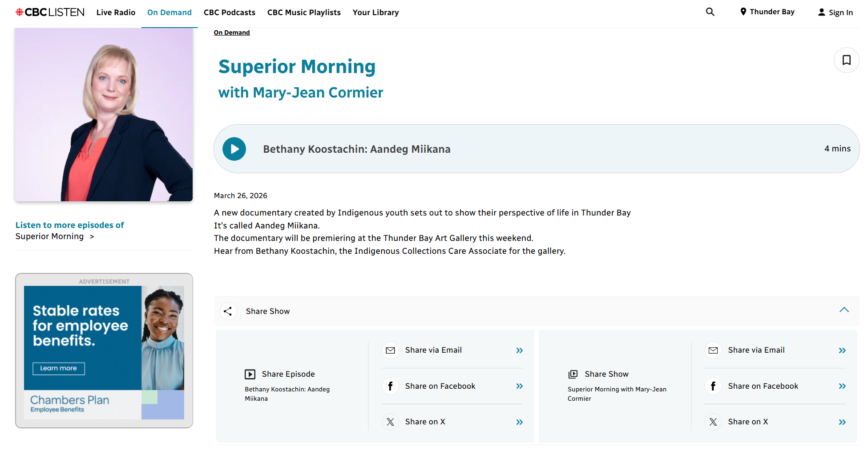Play the Bethany Koostachin episode
Screen dimensions: 868x476
click(234, 149)
